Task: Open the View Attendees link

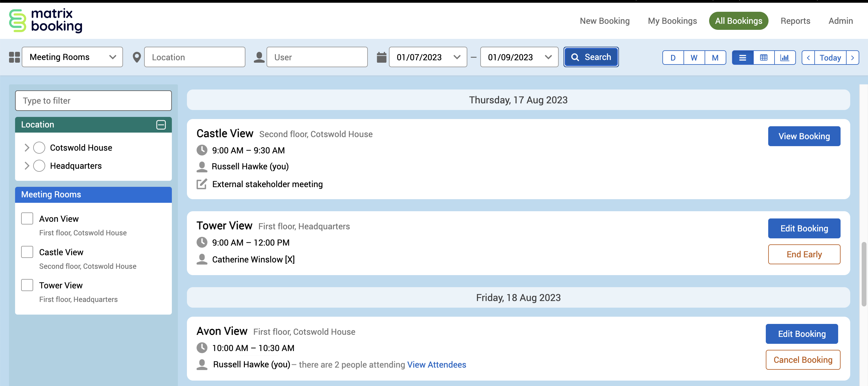Action: [x=436, y=364]
